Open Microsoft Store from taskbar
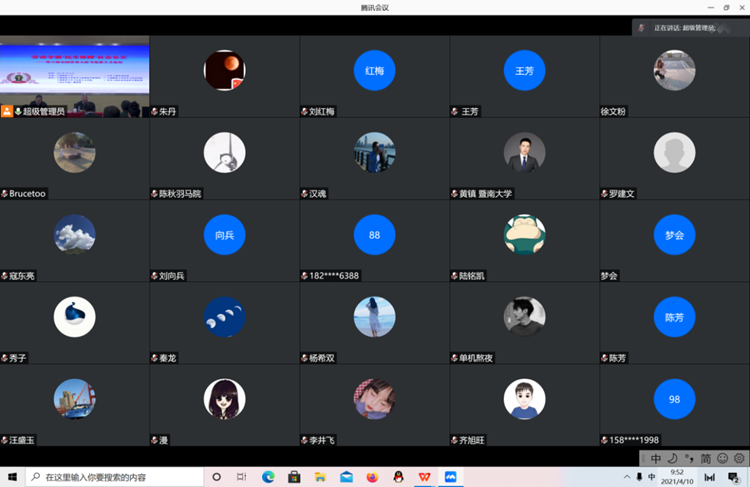The image size is (750, 487). (x=294, y=477)
